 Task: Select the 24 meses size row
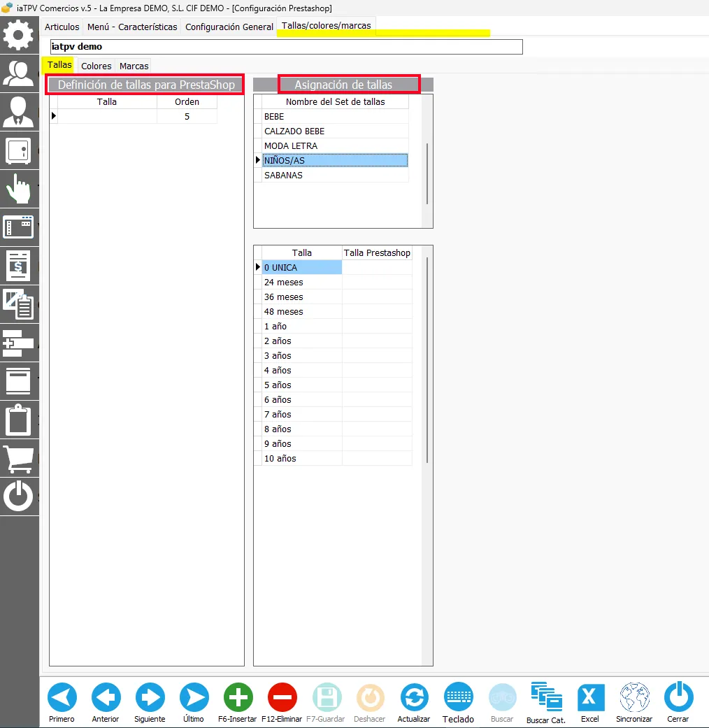tap(302, 283)
